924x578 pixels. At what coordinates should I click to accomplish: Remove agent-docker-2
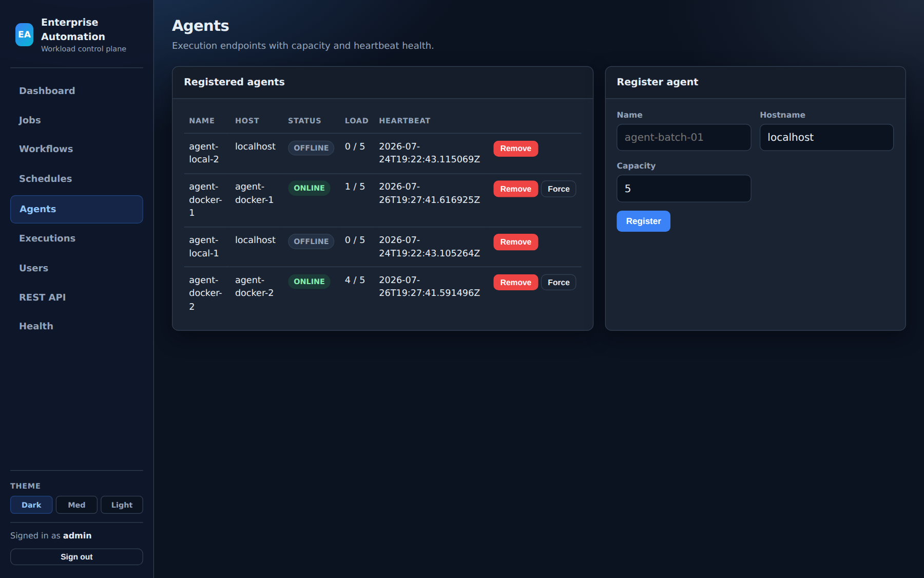pos(515,283)
